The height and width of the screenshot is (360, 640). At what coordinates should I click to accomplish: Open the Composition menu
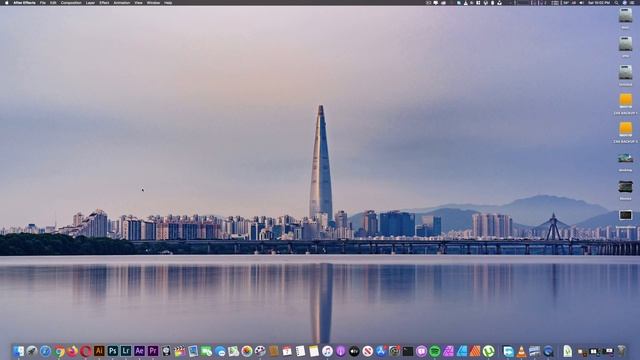point(71,2)
